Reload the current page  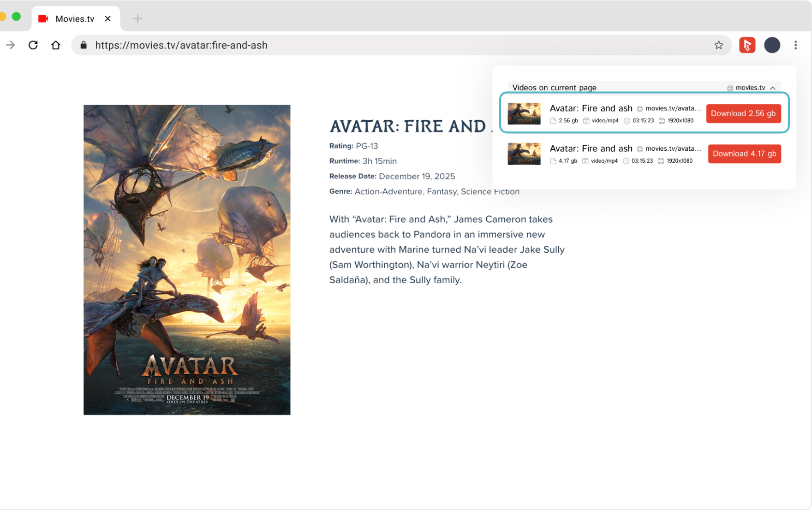(x=33, y=45)
